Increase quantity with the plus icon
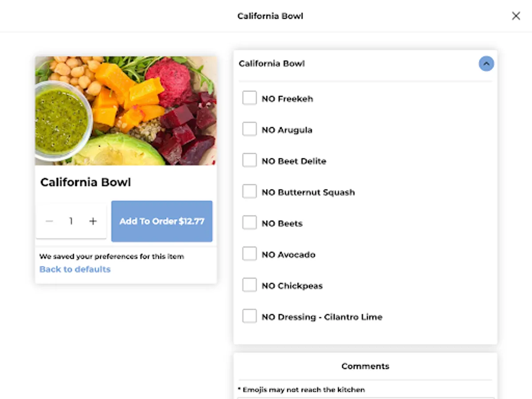Viewport: 532px width, 399px height. (x=93, y=221)
